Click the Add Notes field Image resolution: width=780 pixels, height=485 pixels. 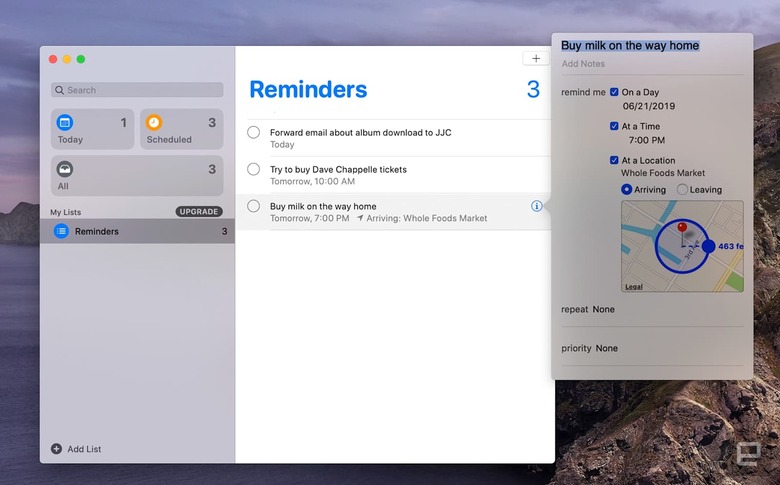583,64
